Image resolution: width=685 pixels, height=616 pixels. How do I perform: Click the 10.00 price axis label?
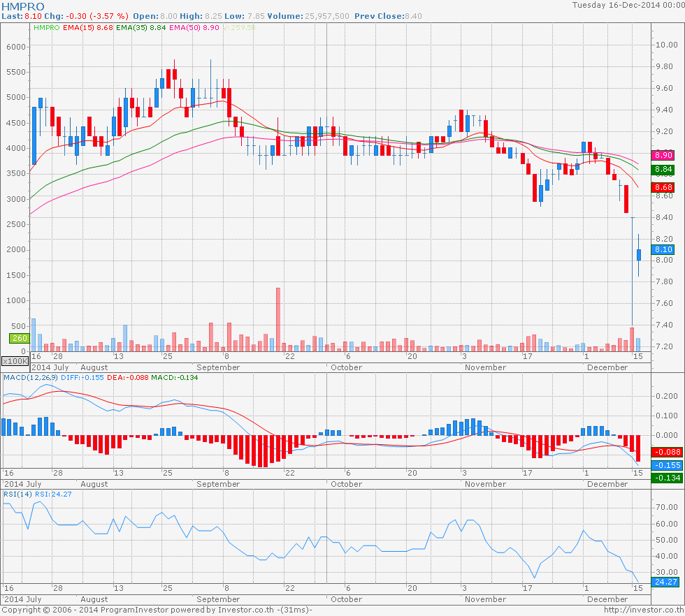(x=667, y=45)
